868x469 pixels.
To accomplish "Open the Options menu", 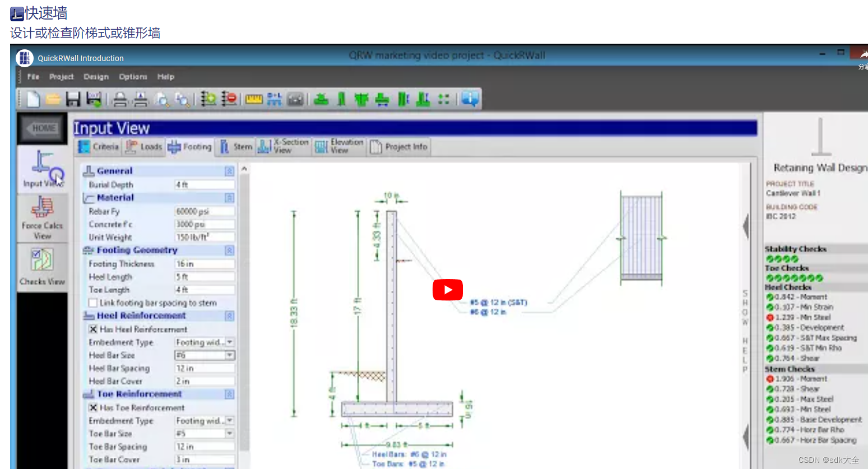I will click(x=133, y=77).
